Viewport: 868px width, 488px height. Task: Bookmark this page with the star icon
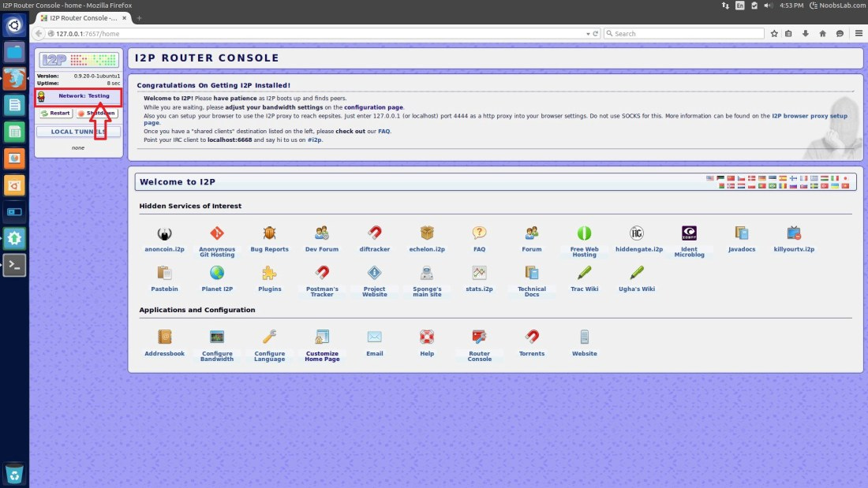click(x=774, y=34)
